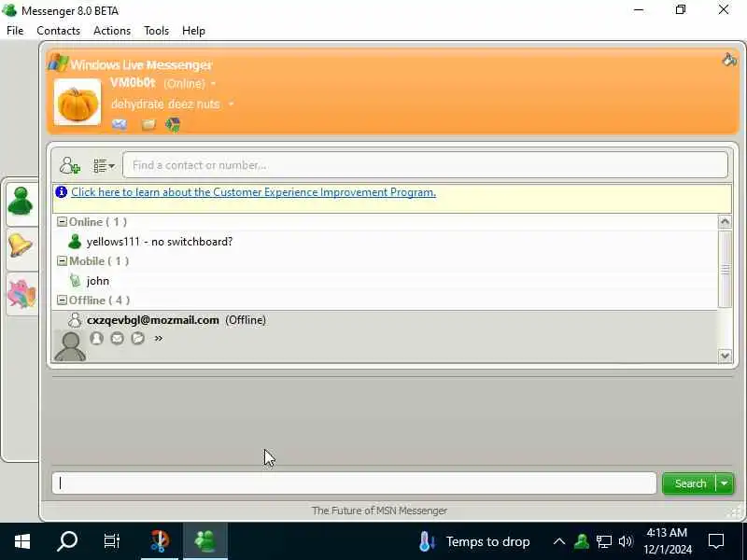Click john's mobile phone status icon
Viewport: 747px width, 560px height.
75,281
